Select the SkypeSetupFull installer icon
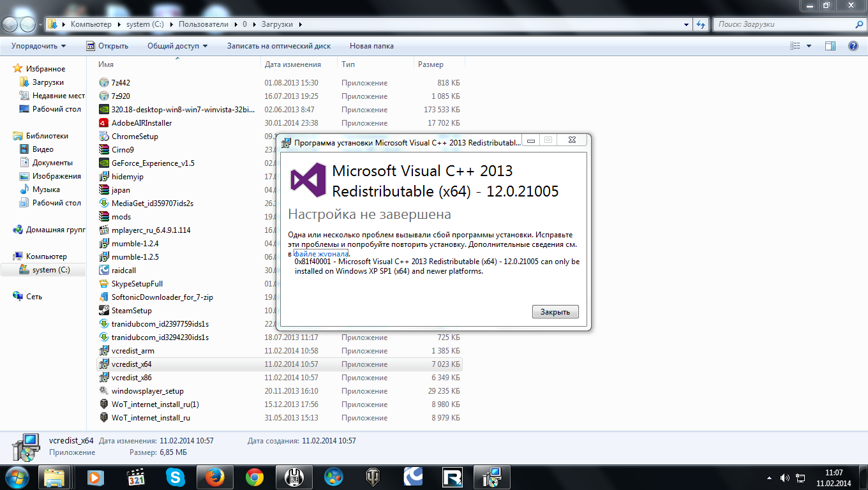Image resolution: width=868 pixels, height=490 pixels. pos(105,283)
